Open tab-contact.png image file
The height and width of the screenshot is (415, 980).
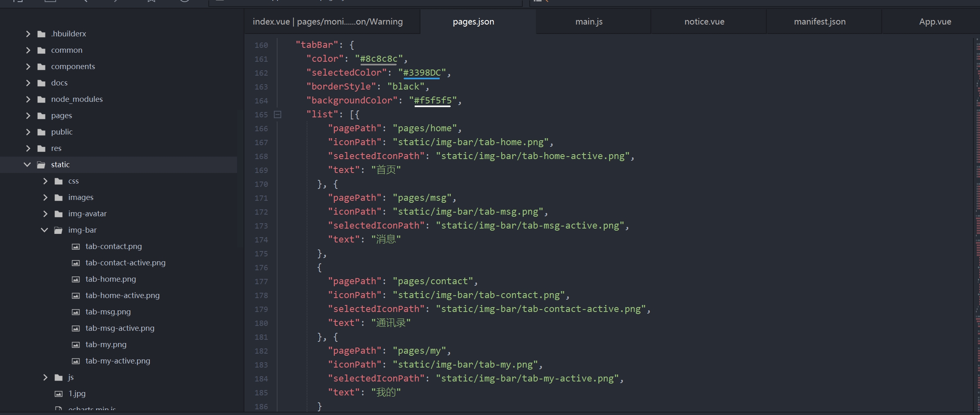point(113,247)
